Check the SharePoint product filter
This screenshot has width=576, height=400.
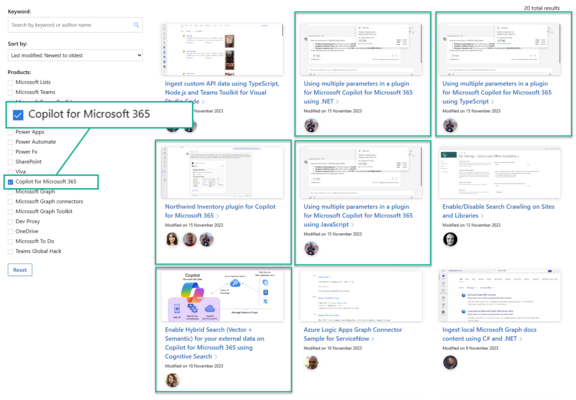point(10,162)
